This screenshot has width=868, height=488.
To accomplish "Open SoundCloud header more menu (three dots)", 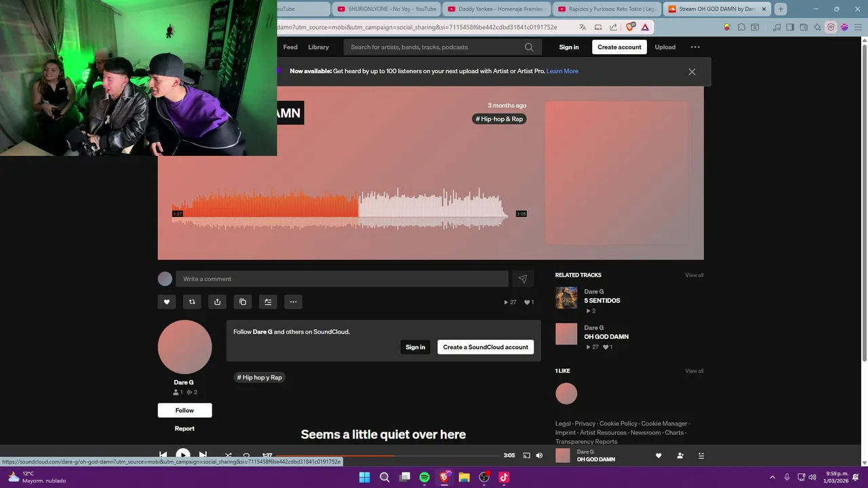I will (695, 47).
